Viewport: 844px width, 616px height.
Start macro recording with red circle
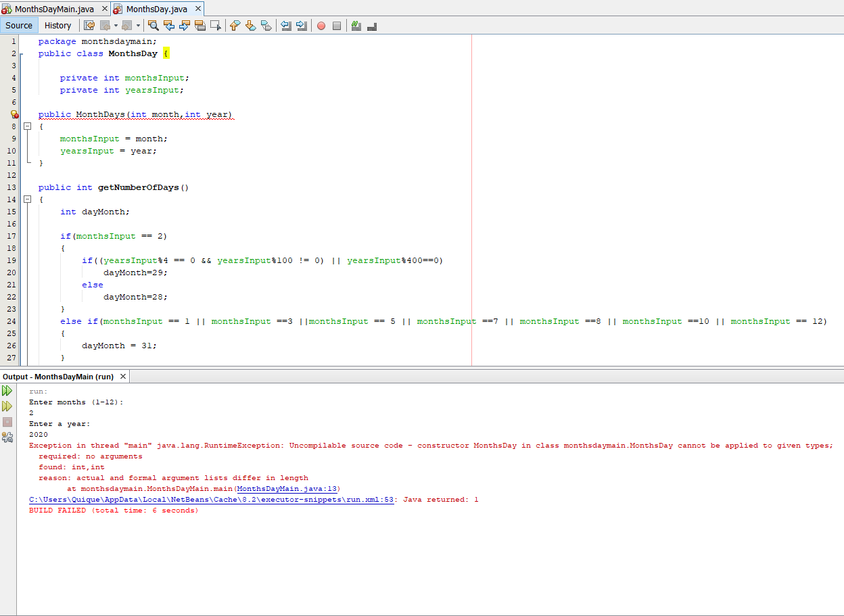tap(321, 26)
